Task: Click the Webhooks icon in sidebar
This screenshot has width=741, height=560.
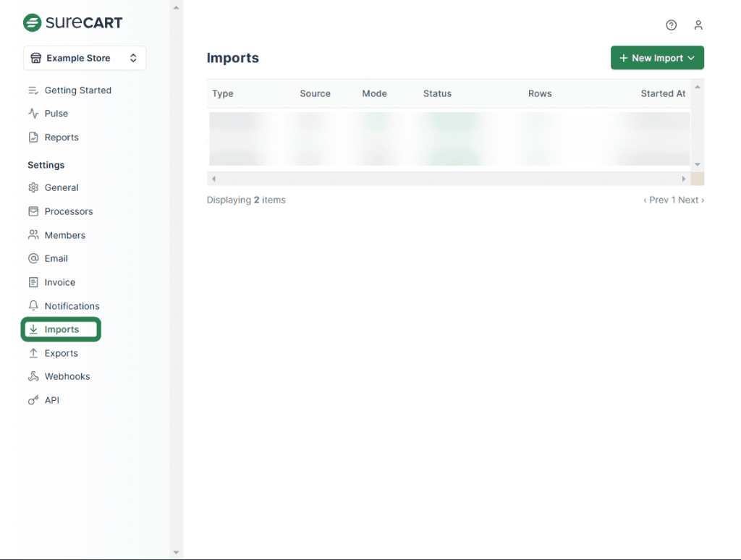Action: point(33,376)
